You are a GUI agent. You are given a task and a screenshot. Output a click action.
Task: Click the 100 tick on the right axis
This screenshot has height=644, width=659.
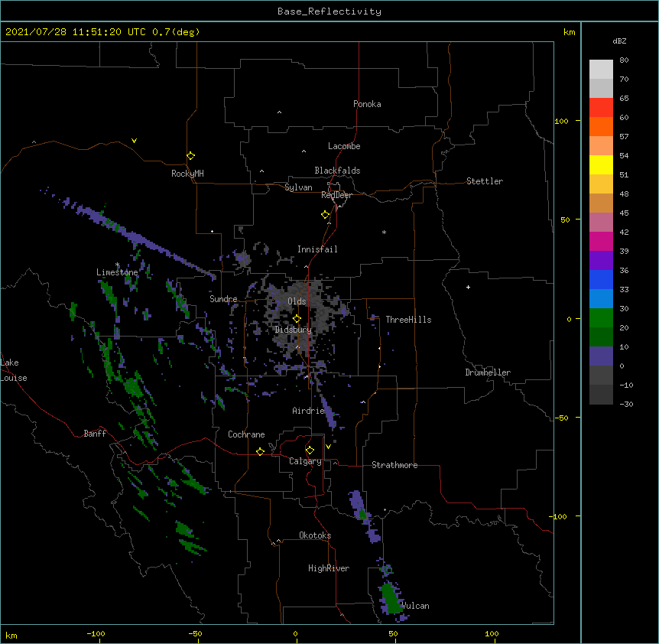pos(561,121)
